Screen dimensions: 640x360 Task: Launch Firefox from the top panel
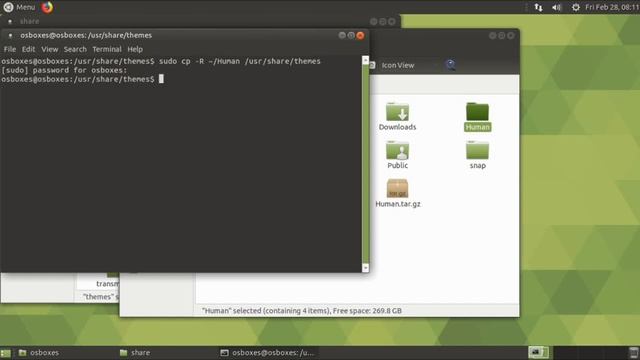[47, 7]
